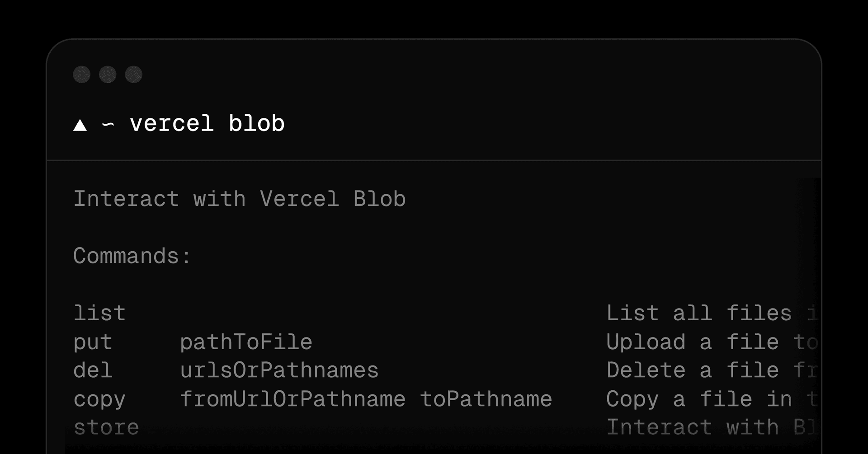Click the "fromUrlOrPathname" argument
Screen dimensions: 868x454
pos(292,399)
